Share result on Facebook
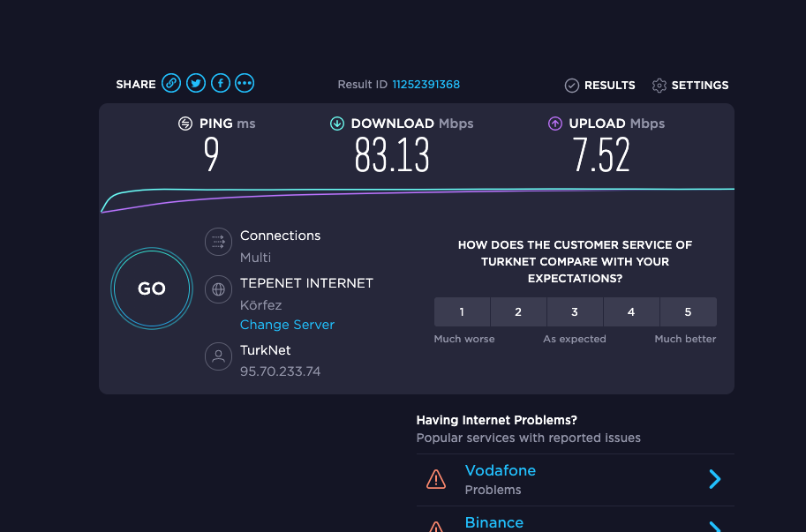 (x=221, y=83)
